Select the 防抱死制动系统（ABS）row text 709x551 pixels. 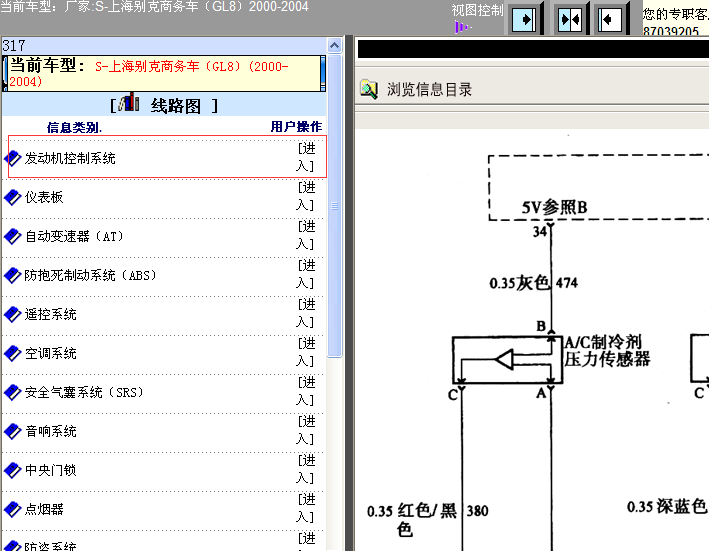point(90,275)
